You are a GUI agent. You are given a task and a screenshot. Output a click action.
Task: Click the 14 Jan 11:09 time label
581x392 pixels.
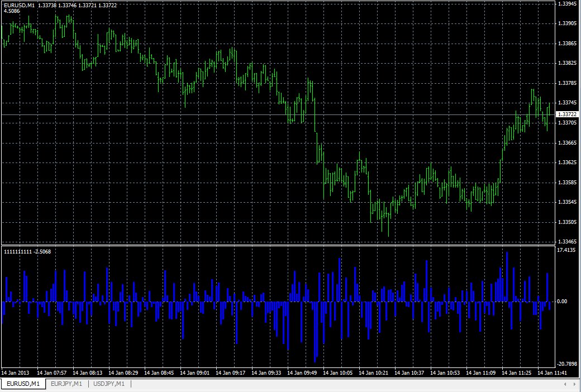[x=481, y=372]
